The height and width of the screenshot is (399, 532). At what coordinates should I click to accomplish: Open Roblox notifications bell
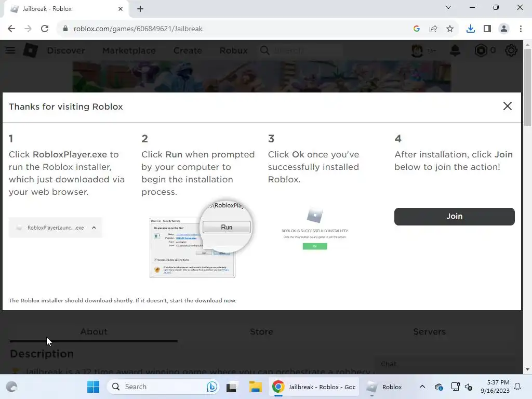point(455,50)
